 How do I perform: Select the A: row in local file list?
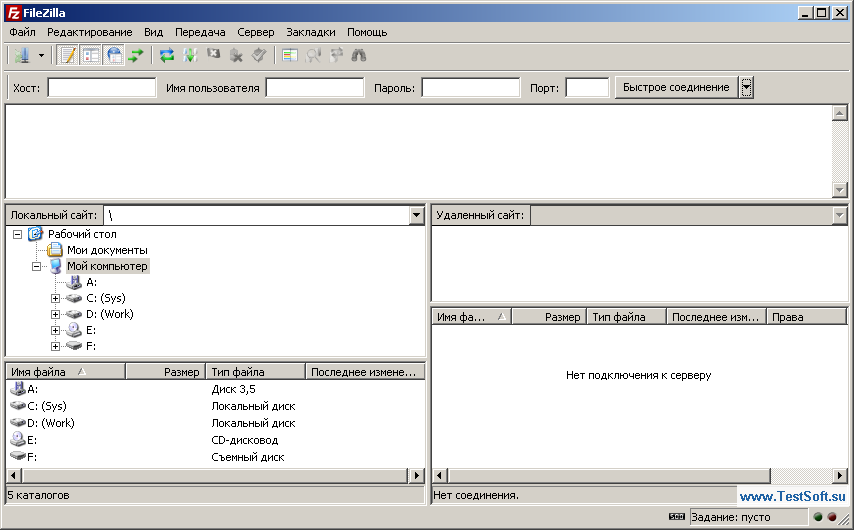coord(215,389)
